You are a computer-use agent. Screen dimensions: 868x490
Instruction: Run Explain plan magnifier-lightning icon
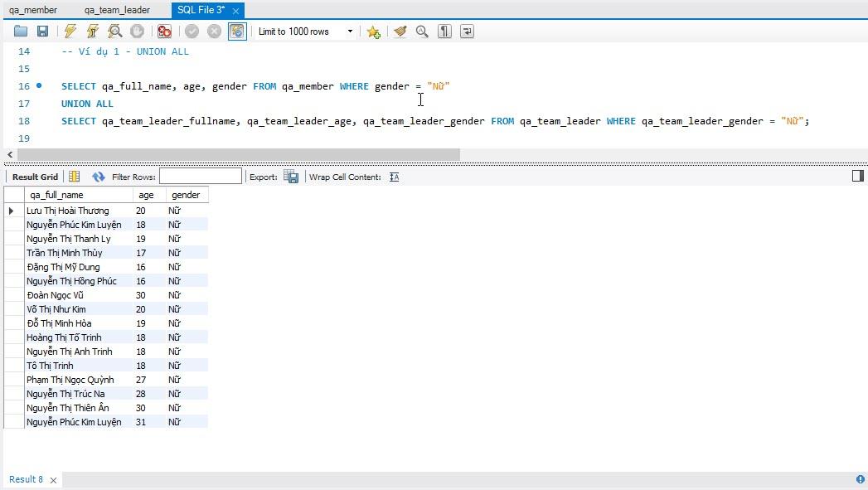pos(115,32)
